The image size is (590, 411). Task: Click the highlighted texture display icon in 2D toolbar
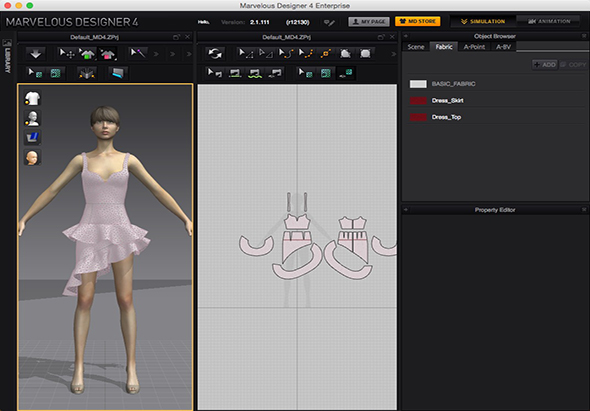pyautogui.click(x=345, y=73)
